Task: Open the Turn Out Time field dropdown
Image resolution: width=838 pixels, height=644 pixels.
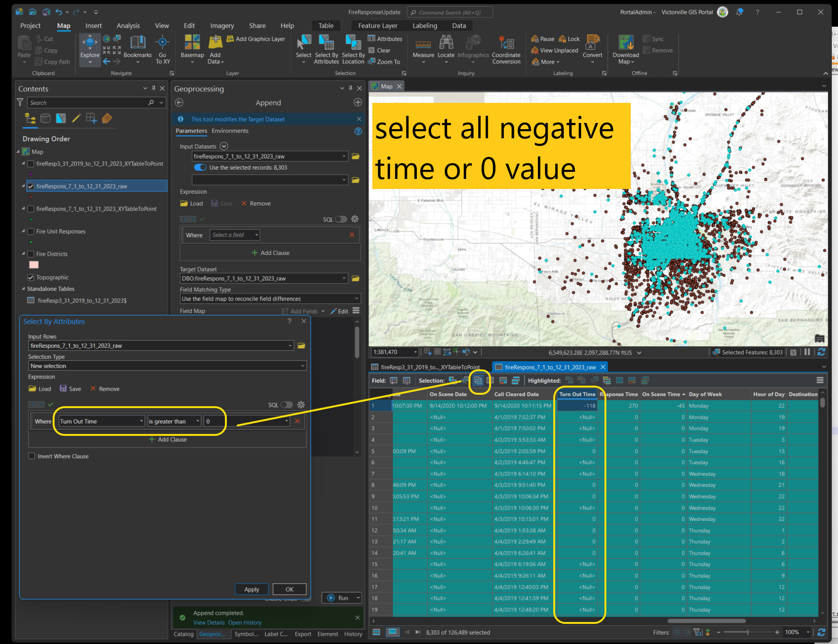Action: click(x=142, y=421)
